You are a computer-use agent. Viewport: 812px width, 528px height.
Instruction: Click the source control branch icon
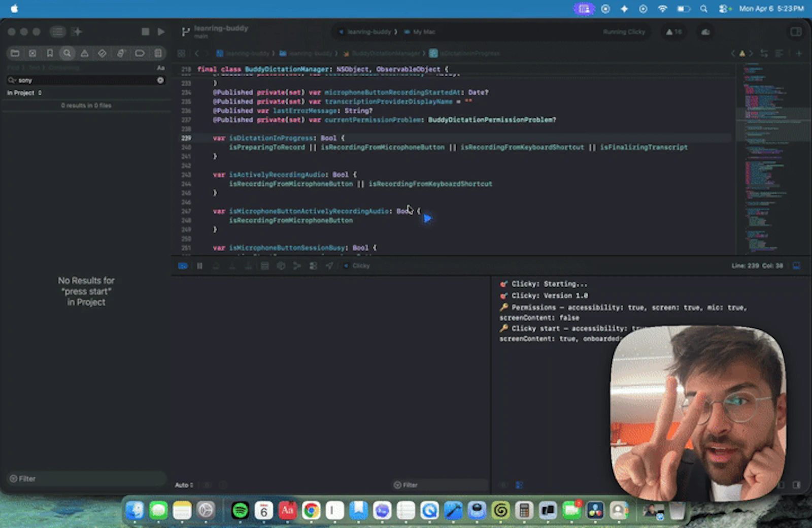click(185, 32)
